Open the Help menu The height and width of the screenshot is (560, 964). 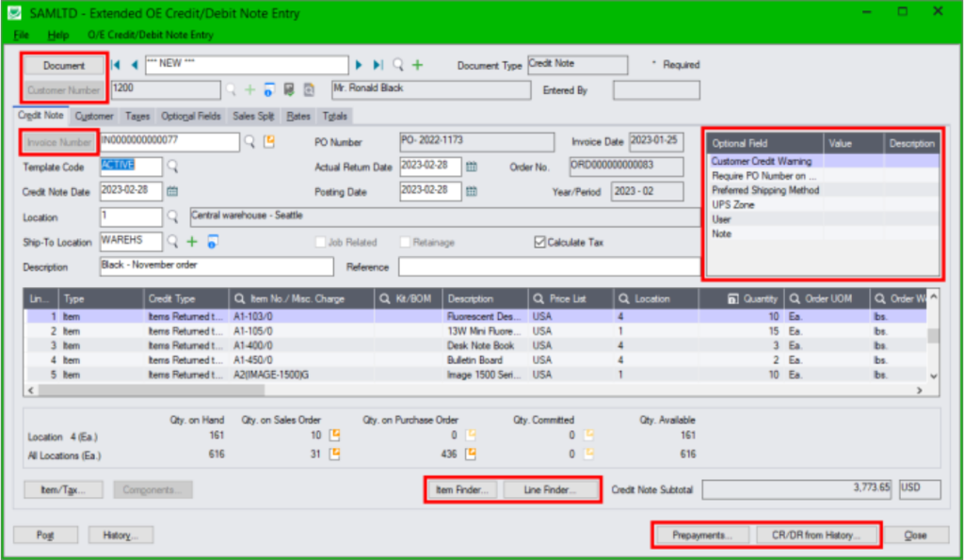click(57, 35)
